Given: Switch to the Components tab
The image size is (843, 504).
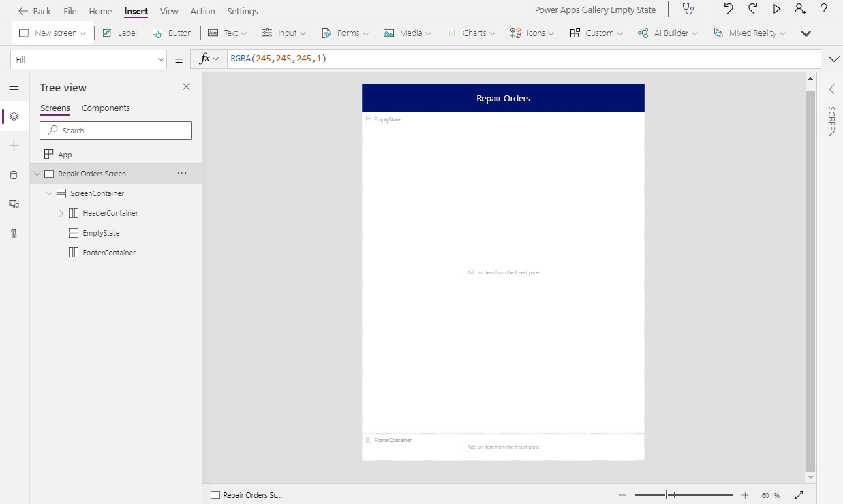Looking at the screenshot, I should click(x=106, y=108).
